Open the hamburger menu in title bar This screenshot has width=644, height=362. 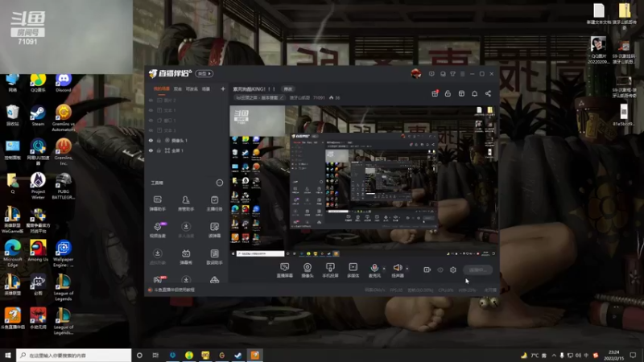click(462, 74)
